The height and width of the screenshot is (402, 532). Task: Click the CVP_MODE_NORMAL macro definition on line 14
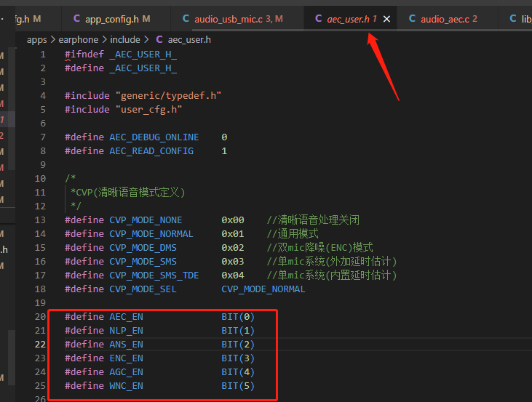151,234
